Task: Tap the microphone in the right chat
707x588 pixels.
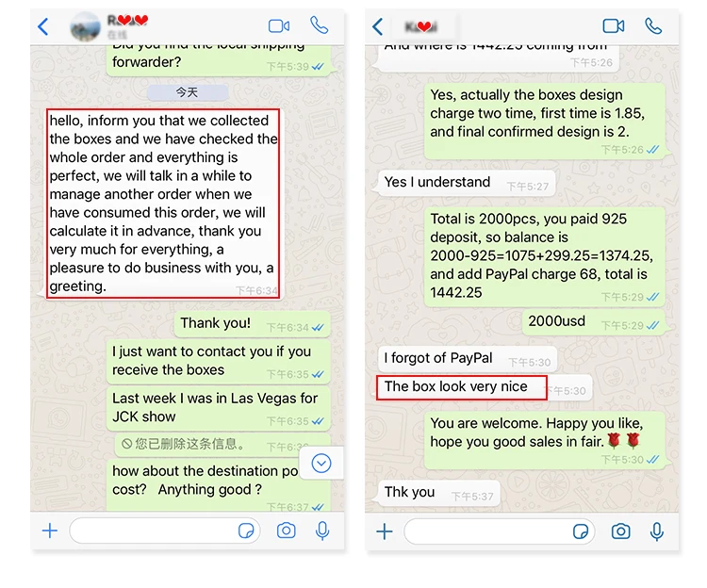Action: (657, 531)
